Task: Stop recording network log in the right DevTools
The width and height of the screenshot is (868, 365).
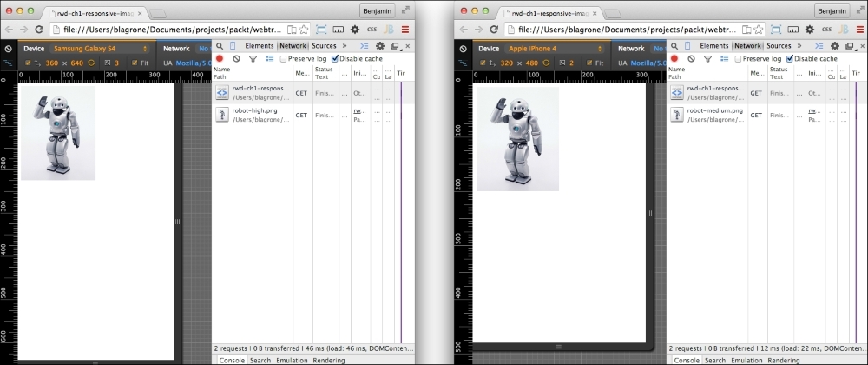Action: tap(674, 58)
